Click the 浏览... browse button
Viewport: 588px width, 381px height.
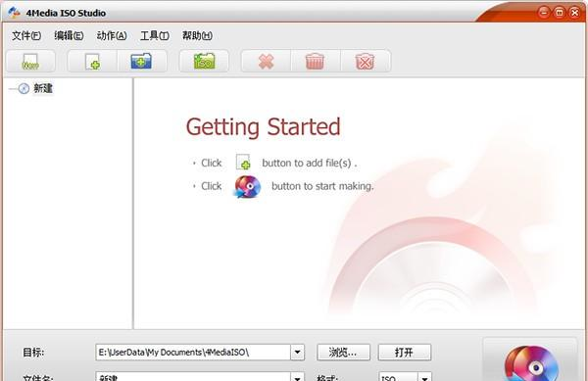[344, 353]
